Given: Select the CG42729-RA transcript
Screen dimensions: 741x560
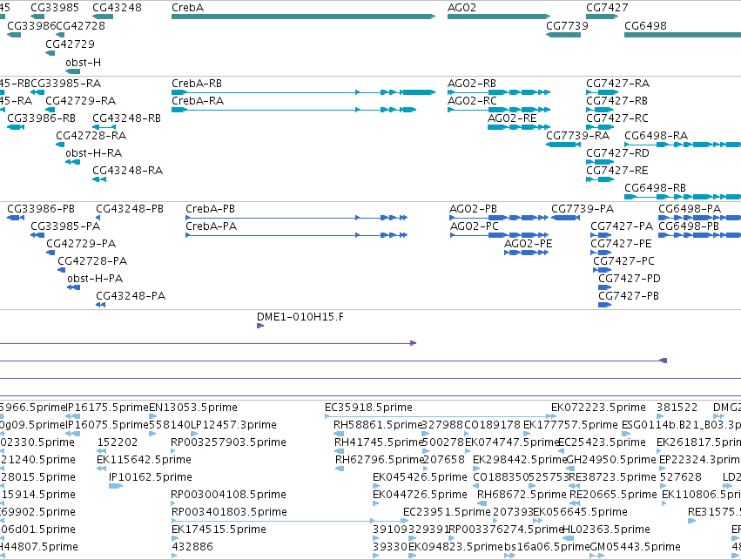Looking at the screenshot, I should click(51, 110).
